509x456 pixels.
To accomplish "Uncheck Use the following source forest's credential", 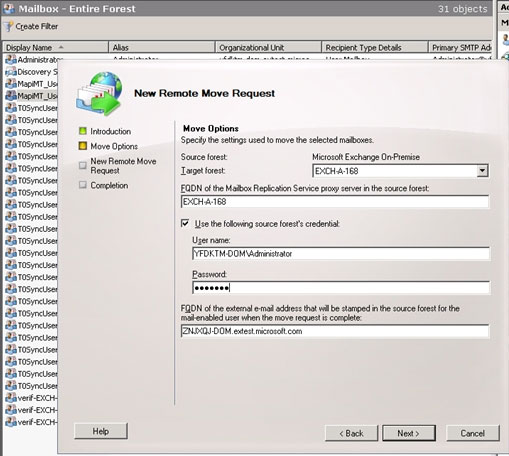I will (185, 223).
